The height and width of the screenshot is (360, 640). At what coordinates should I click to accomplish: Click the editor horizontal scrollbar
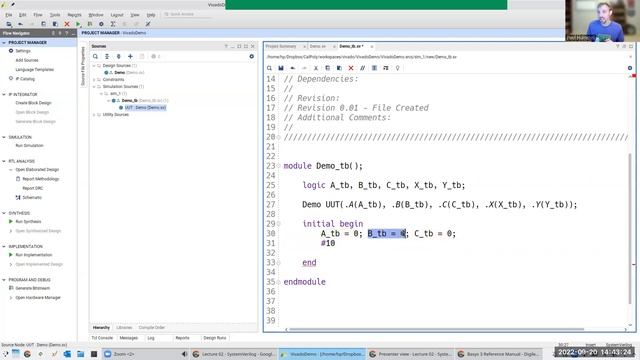(x=437, y=329)
